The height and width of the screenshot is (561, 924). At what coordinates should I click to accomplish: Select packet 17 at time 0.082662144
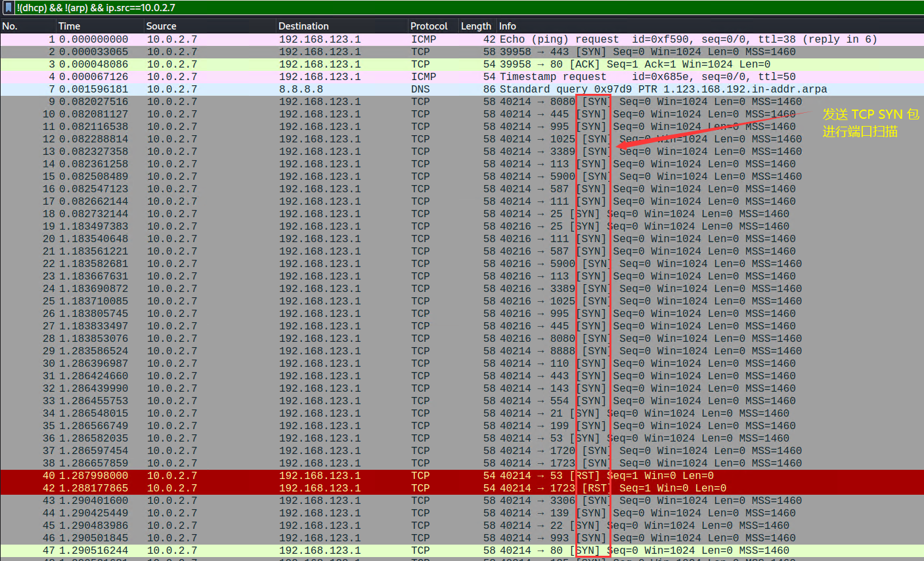462,201
